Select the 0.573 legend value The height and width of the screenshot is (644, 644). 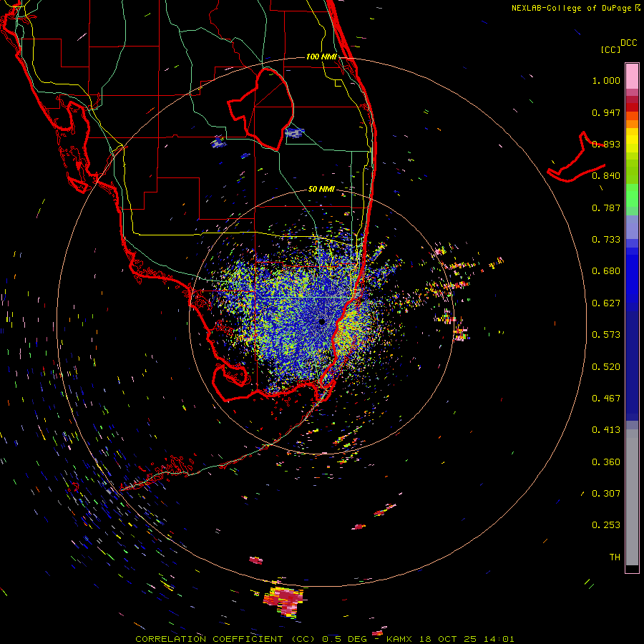click(606, 335)
